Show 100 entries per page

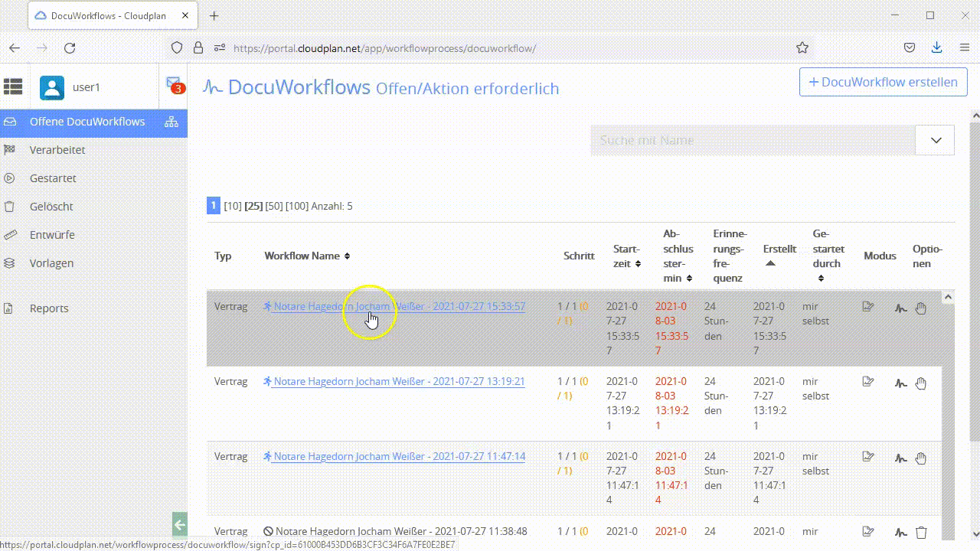click(297, 206)
